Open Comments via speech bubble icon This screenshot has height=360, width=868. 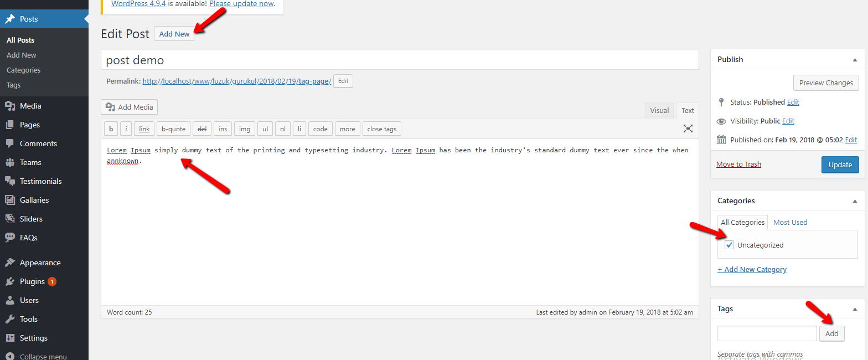[x=10, y=143]
